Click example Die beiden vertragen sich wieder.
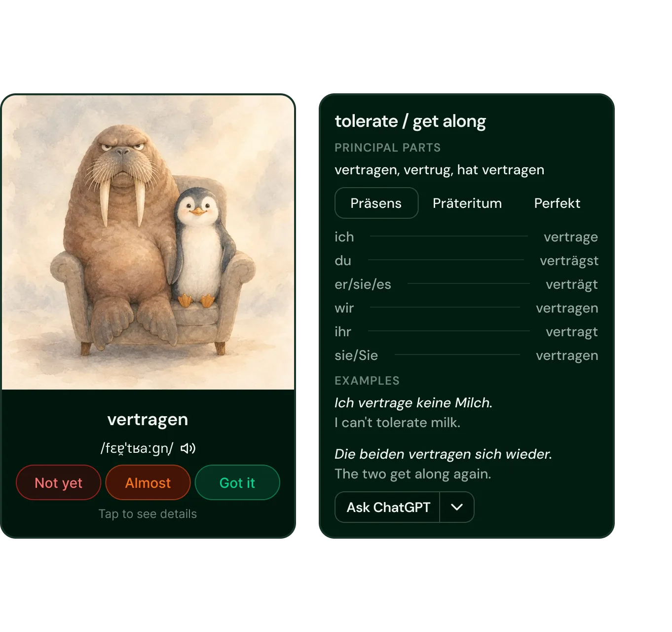 click(443, 454)
